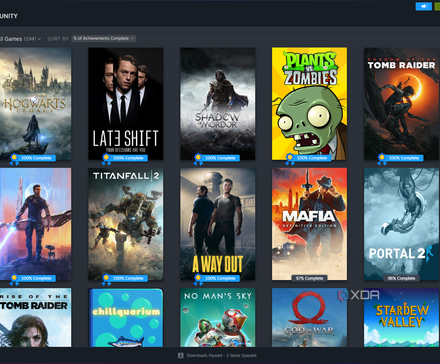Open the Shadow of the Tomb Raider cover
Image resolution: width=440 pixels, height=364 pixels.
pyautogui.click(x=401, y=104)
